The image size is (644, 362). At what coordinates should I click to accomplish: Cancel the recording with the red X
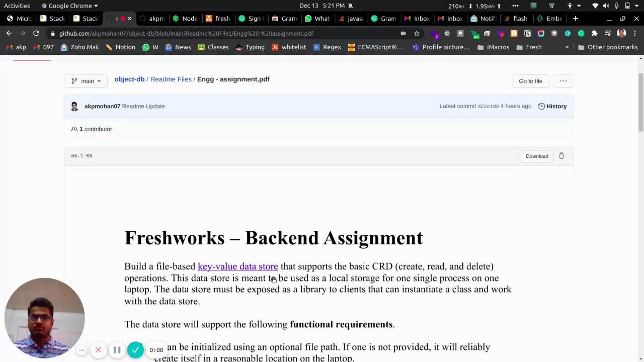coord(99,350)
